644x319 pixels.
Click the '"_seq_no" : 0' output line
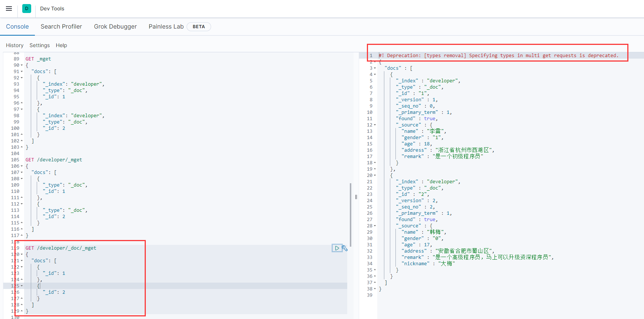415,106
